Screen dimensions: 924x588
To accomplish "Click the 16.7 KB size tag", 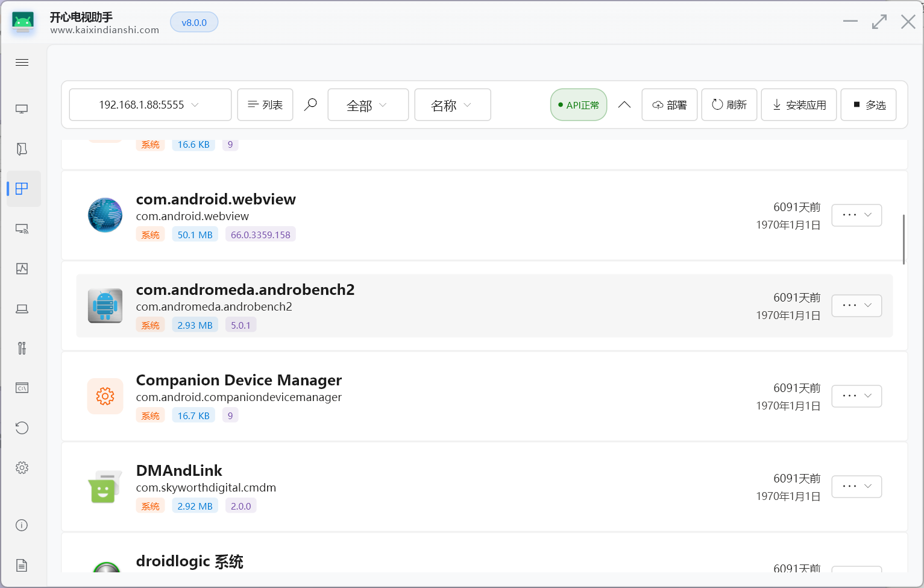I will click(193, 416).
